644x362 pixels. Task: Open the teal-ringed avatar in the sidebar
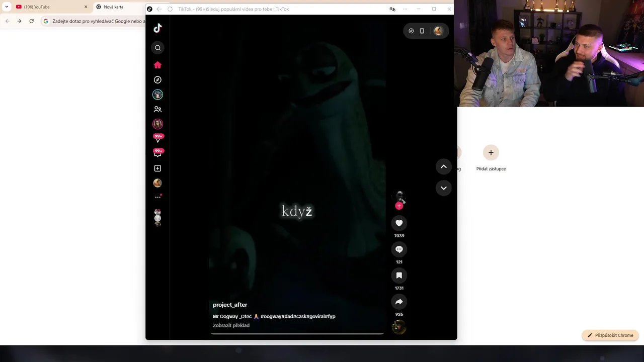[157, 95]
